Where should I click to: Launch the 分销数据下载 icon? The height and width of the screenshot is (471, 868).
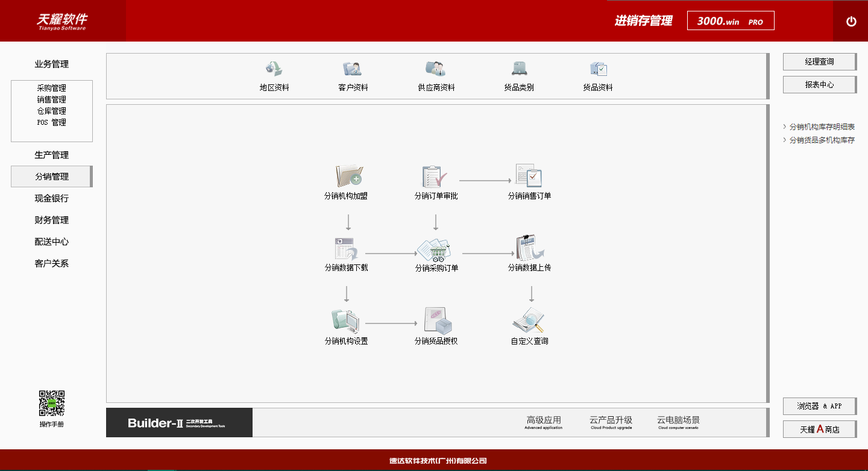346,248
